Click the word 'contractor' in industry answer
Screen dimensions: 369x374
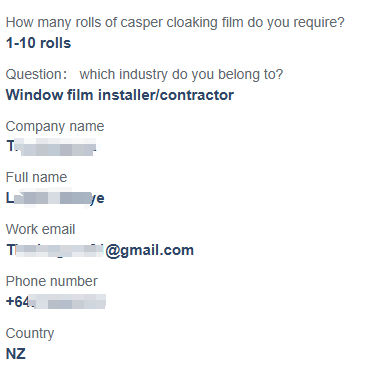197,95
